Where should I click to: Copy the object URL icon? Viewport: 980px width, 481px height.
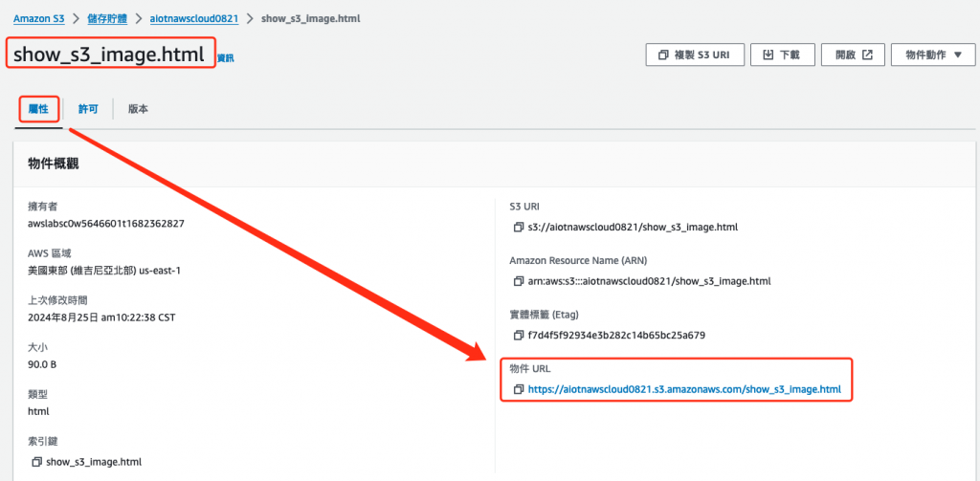(x=518, y=389)
